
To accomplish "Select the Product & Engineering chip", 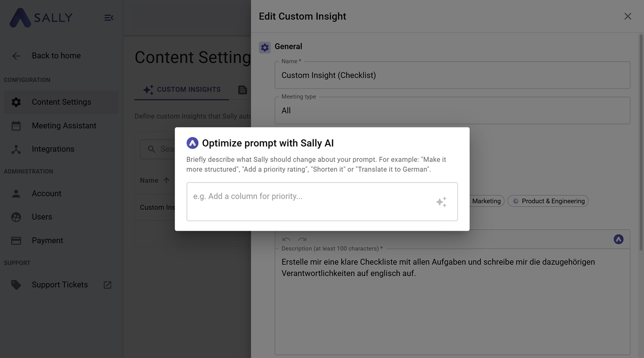I will point(548,201).
